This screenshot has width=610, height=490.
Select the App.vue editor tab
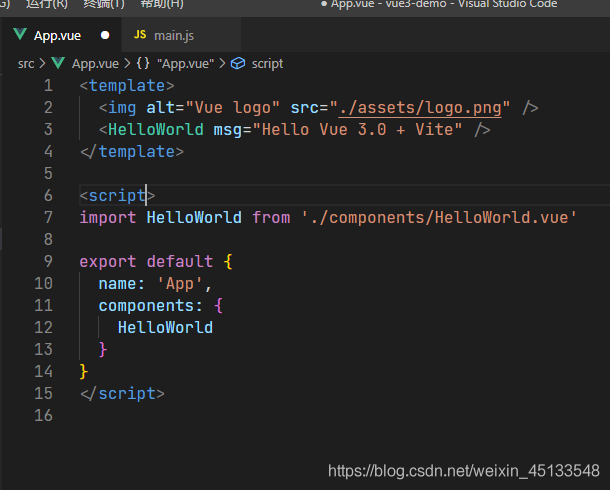(x=57, y=35)
